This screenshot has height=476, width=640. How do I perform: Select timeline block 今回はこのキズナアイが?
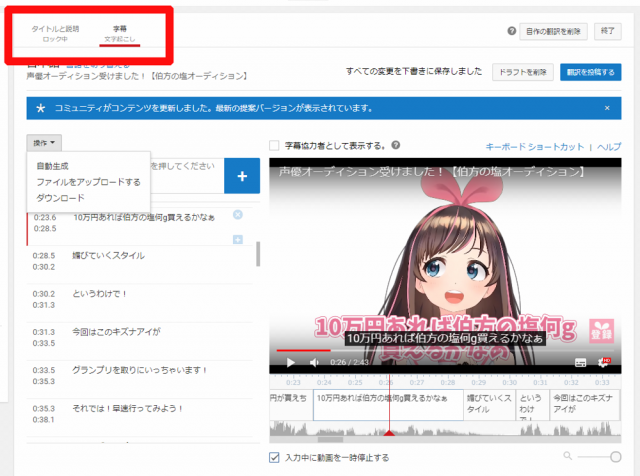[584, 405]
